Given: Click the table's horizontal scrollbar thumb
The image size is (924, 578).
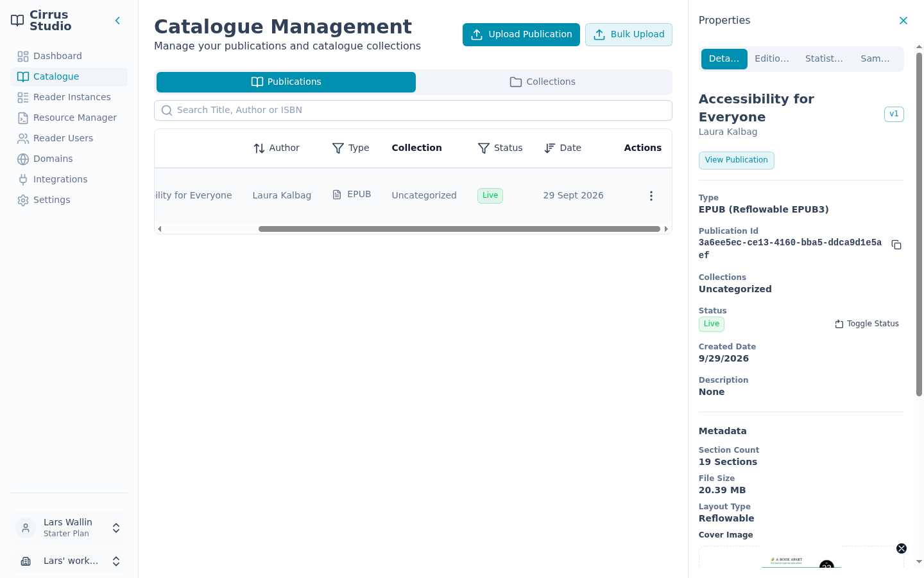Looking at the screenshot, I should point(459,229).
